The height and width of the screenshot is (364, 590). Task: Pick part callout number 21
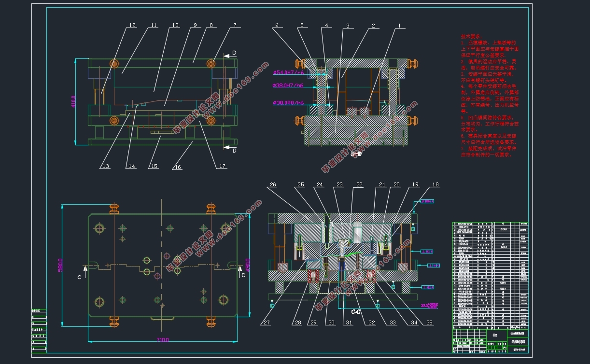pyautogui.click(x=382, y=185)
